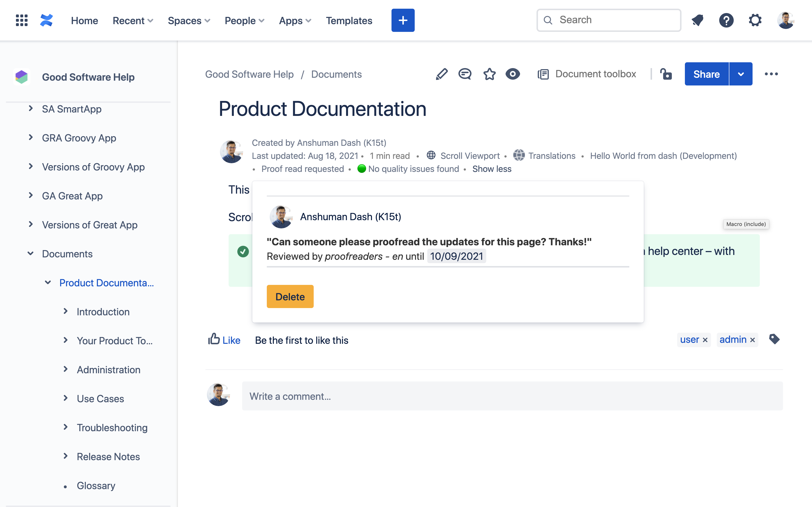Star this page as favorite
Viewport: 812px width, 507px height.
(489, 74)
